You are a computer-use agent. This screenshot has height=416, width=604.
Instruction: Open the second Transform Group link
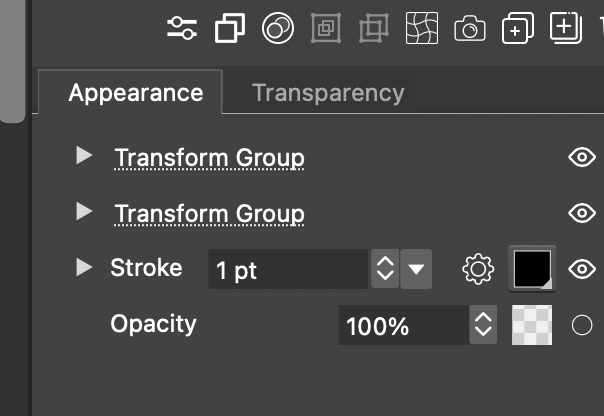(x=209, y=214)
